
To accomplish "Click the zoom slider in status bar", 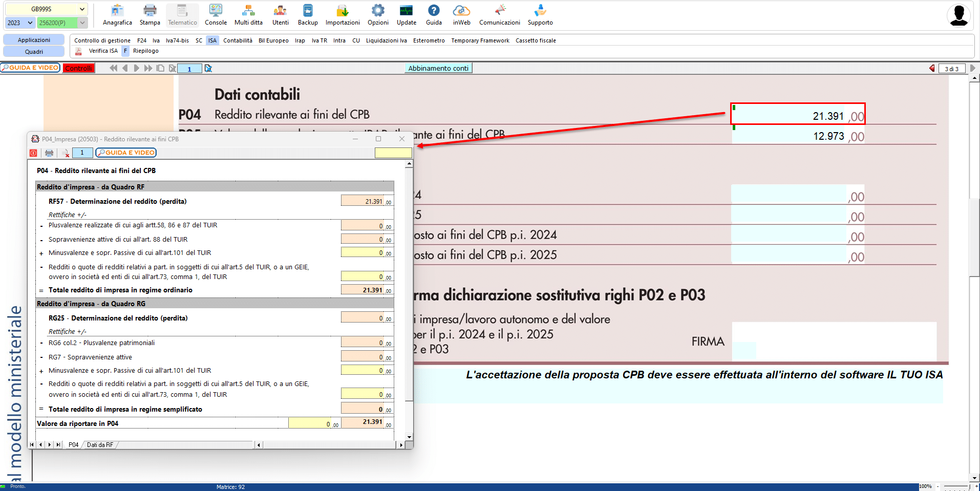I will (955, 486).
